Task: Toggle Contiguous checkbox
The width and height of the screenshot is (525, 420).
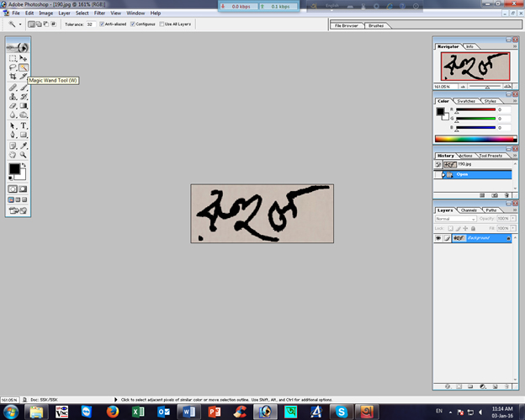Action: coord(133,24)
